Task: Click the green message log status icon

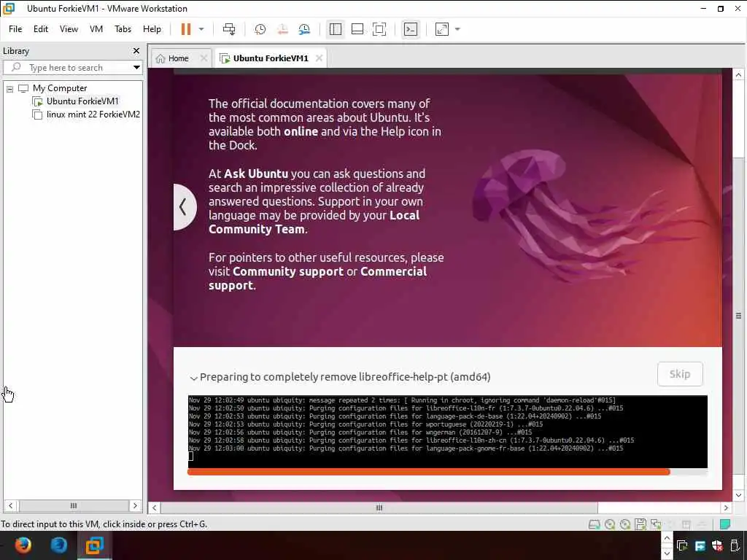Action: (725, 524)
